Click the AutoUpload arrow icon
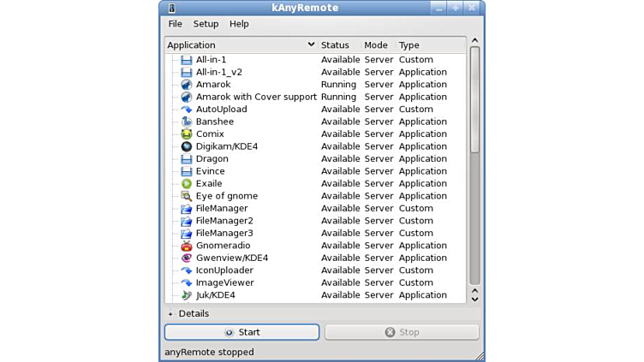This screenshot has height=362, width=644. [187, 110]
